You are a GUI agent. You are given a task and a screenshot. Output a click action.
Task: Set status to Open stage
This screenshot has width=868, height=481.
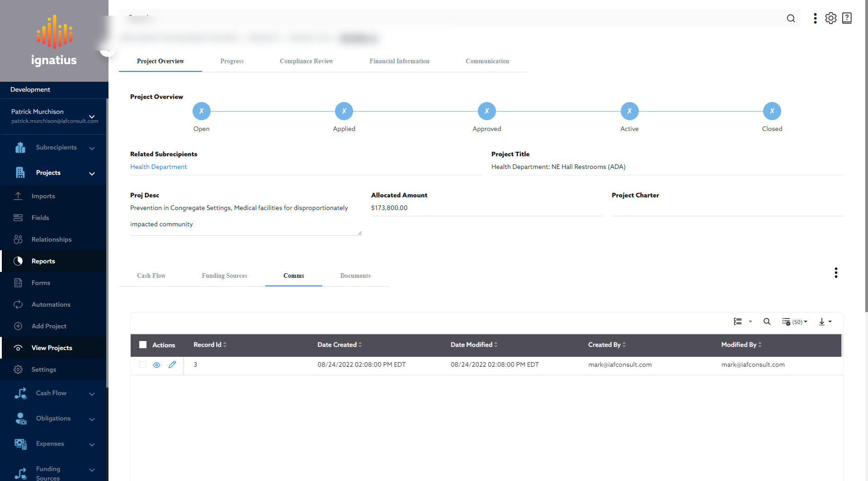coord(202,111)
